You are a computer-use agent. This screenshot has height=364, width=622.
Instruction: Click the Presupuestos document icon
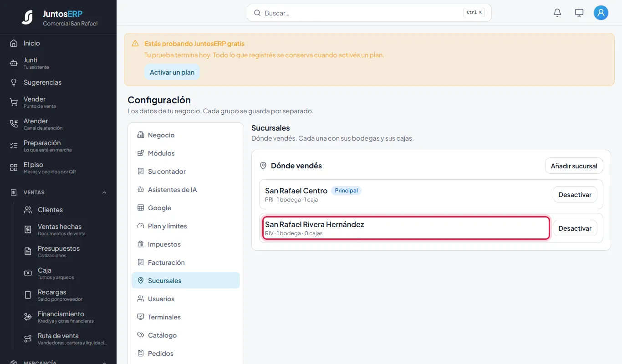tap(28, 252)
